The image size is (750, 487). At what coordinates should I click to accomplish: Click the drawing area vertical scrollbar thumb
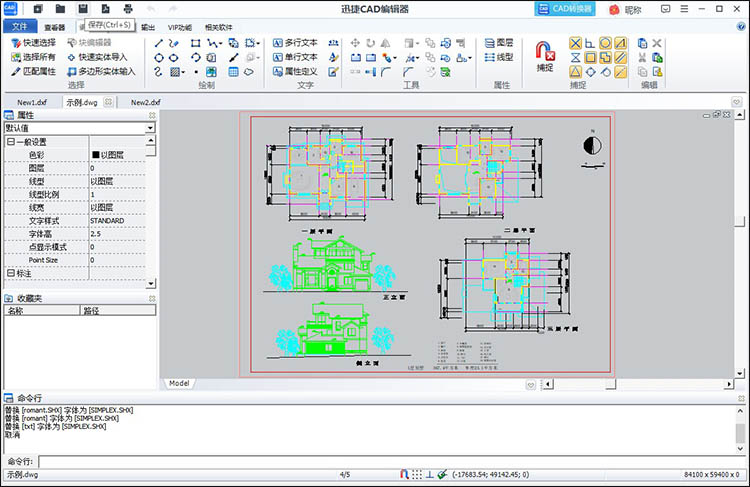[740, 221]
